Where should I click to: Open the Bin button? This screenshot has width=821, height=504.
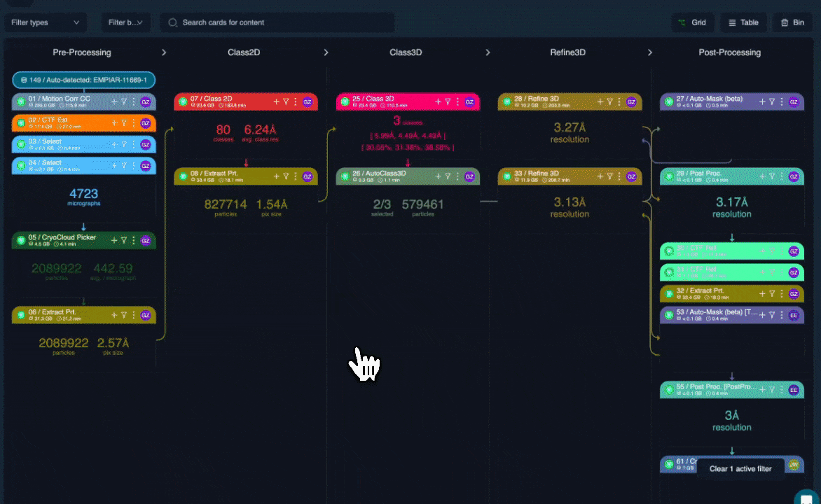coord(792,22)
